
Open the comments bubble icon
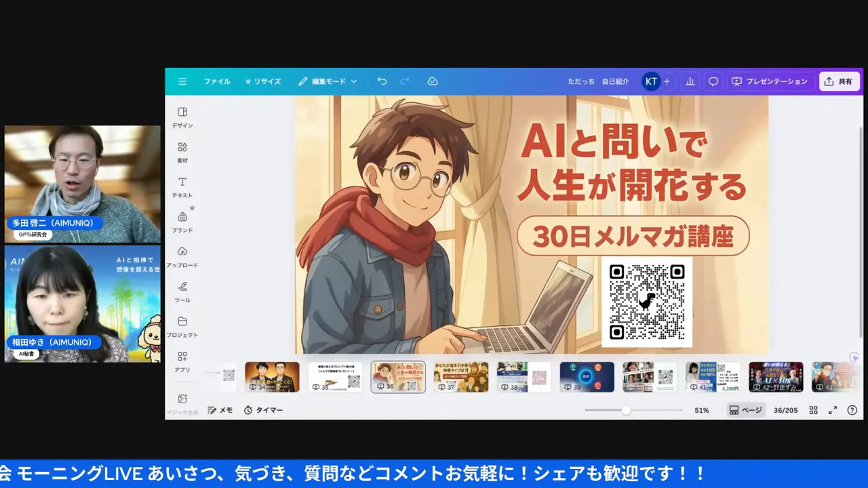click(713, 81)
